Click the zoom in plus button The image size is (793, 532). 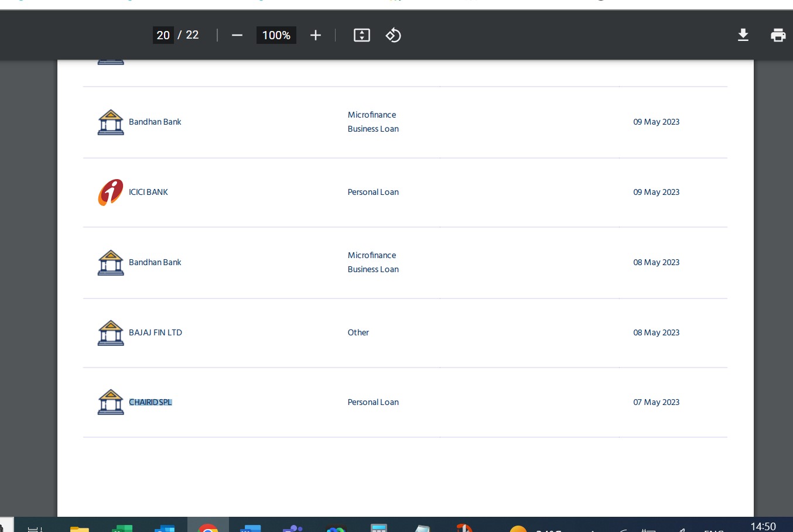316,36
